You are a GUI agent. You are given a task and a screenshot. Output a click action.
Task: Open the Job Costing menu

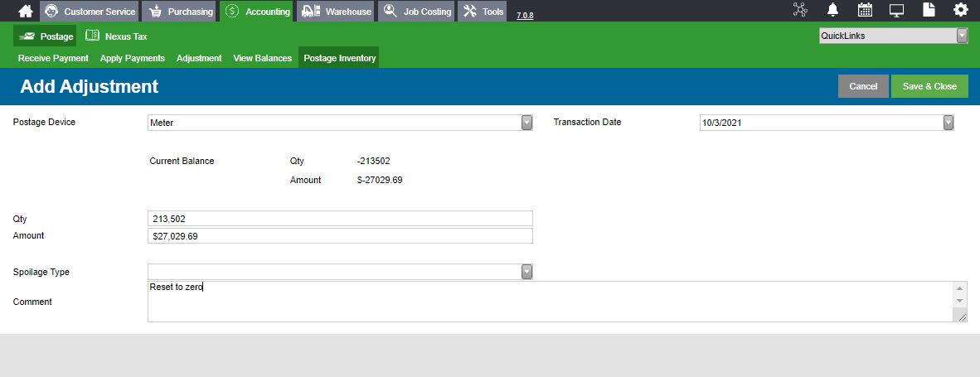(x=417, y=12)
